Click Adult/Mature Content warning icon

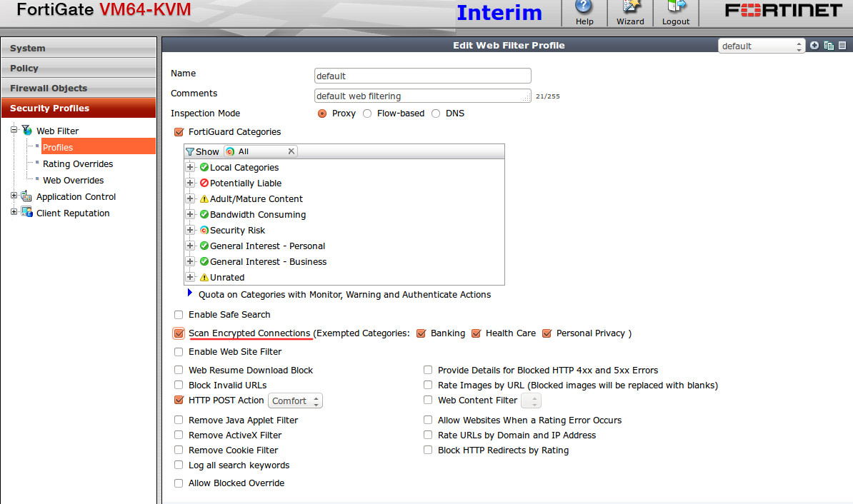(x=204, y=199)
